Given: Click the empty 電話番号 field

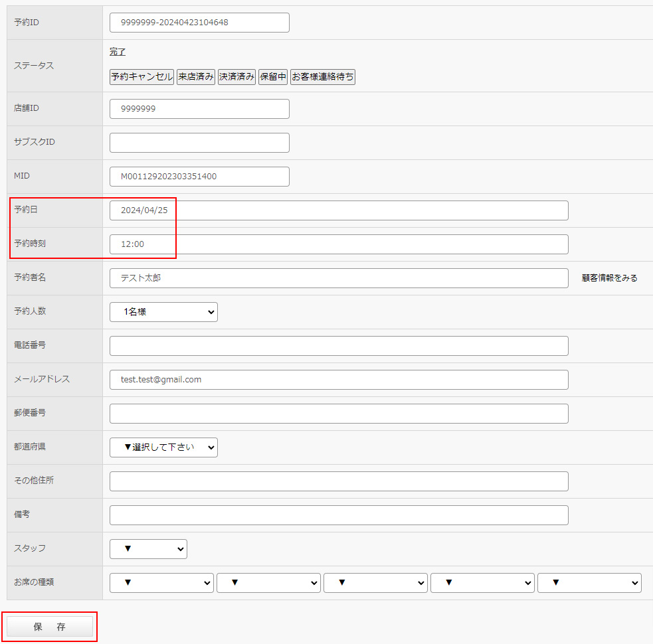Looking at the screenshot, I should [x=339, y=346].
